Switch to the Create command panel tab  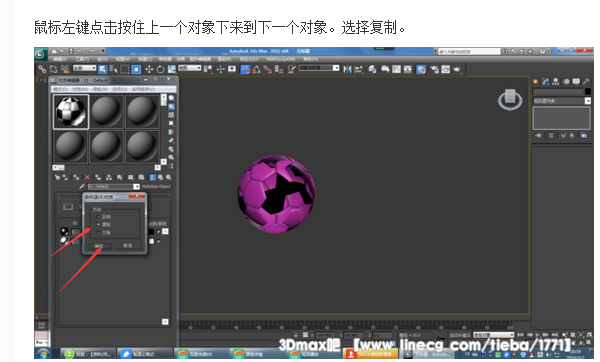[x=535, y=82]
